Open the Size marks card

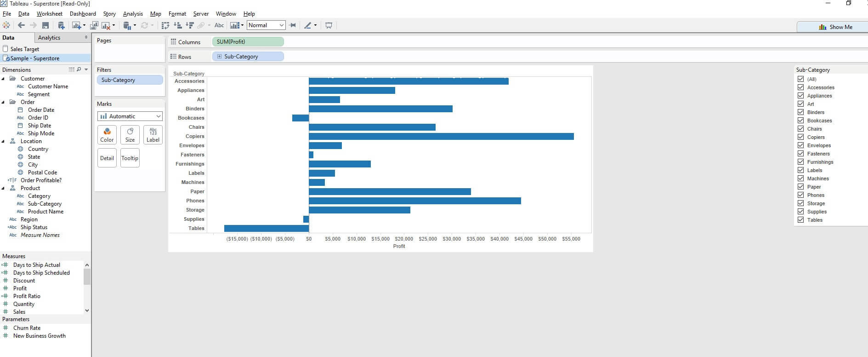pyautogui.click(x=130, y=135)
